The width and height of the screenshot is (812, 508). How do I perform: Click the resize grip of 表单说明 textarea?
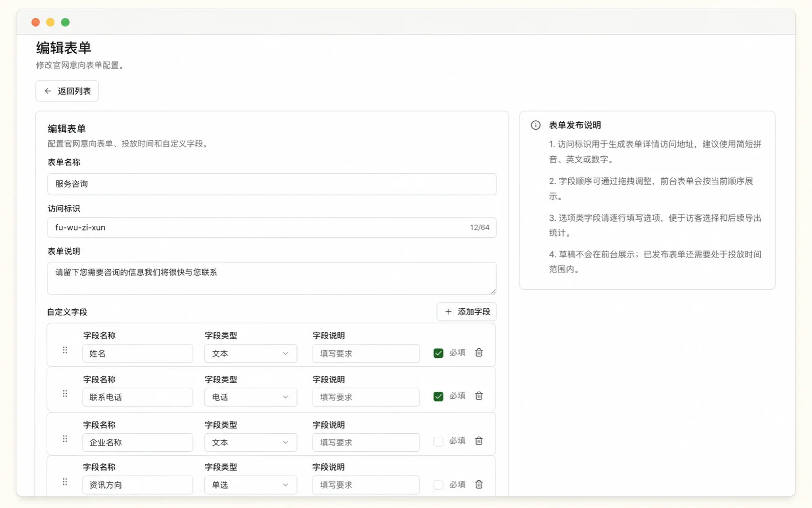point(493,291)
